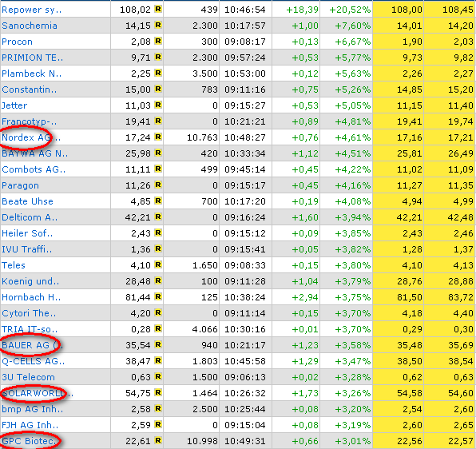Open the Delticom A.. stock link

30,217
